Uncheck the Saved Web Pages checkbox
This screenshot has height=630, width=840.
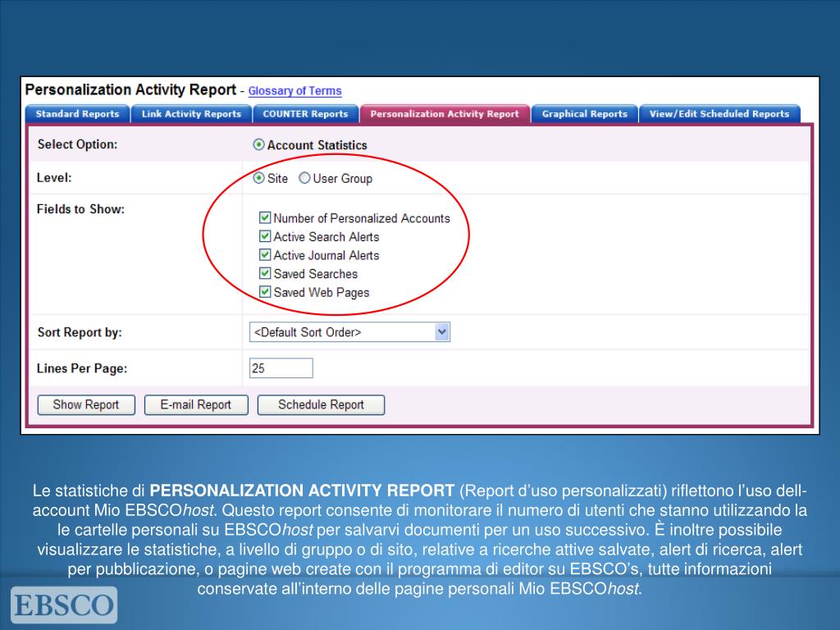265,291
